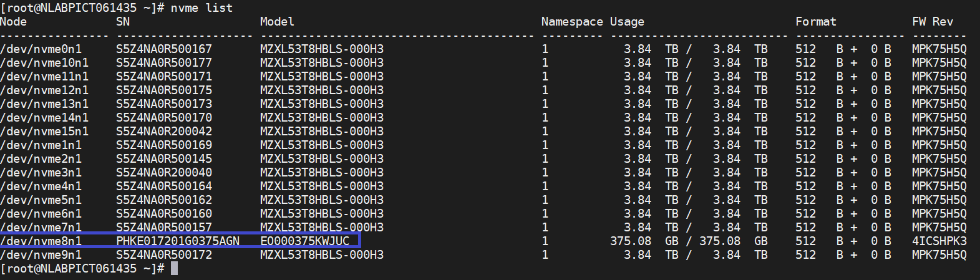
Task: Click the typed 'nvme list' command
Action: (201, 8)
